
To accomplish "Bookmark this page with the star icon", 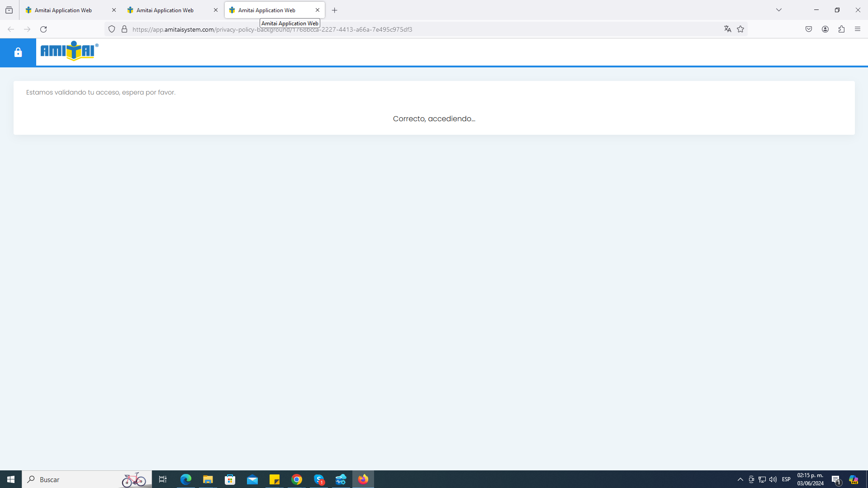I will (x=740, y=29).
